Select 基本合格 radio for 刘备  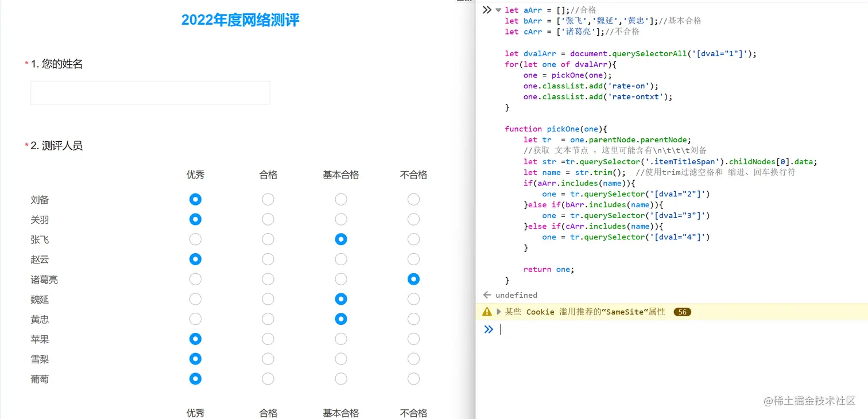pyautogui.click(x=341, y=200)
